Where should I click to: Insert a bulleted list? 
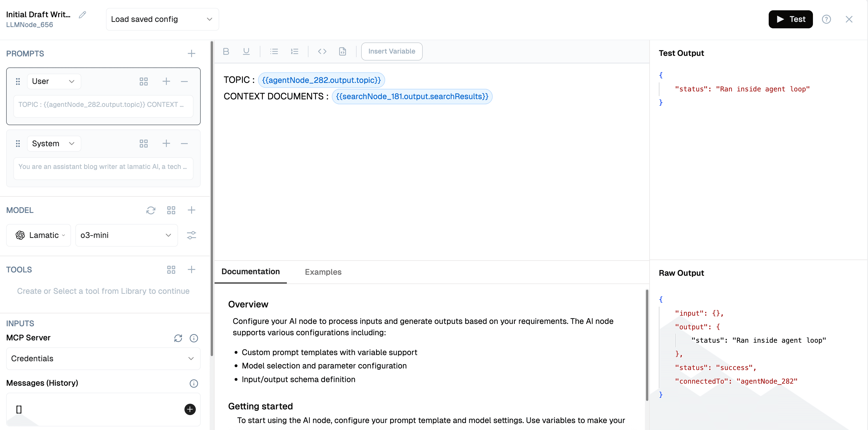pyautogui.click(x=274, y=51)
